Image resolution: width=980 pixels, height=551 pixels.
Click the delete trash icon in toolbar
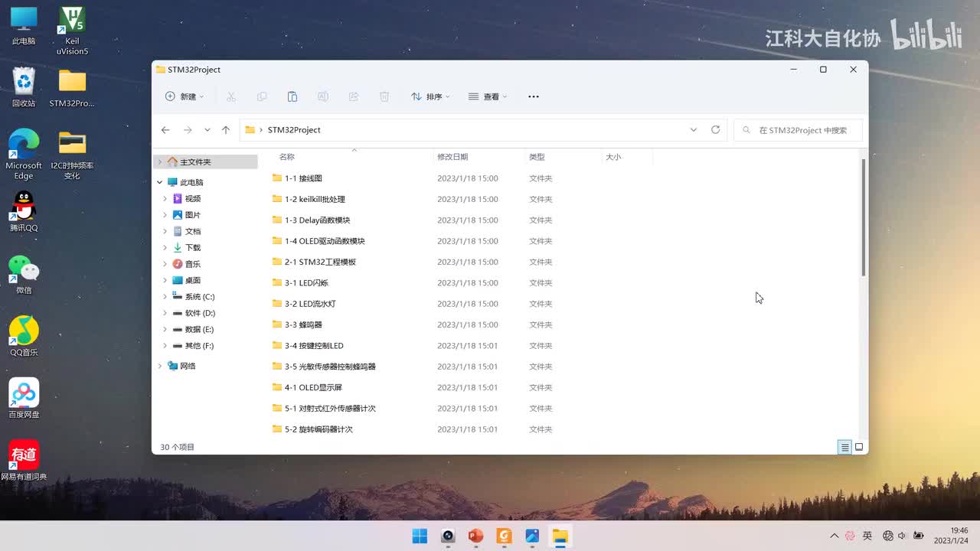(x=384, y=96)
